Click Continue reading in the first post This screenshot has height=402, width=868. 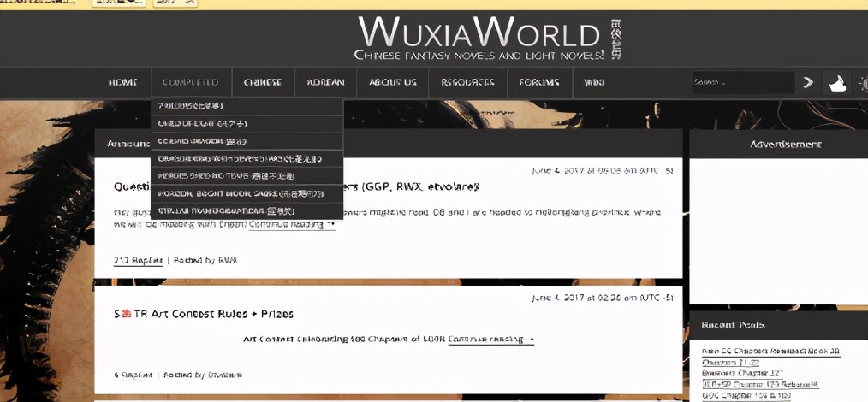click(x=292, y=224)
